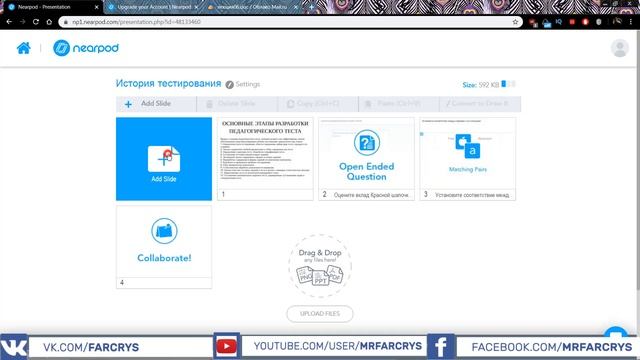This screenshot has height=360, width=640.
Task: Reload the page
Action: [36, 22]
